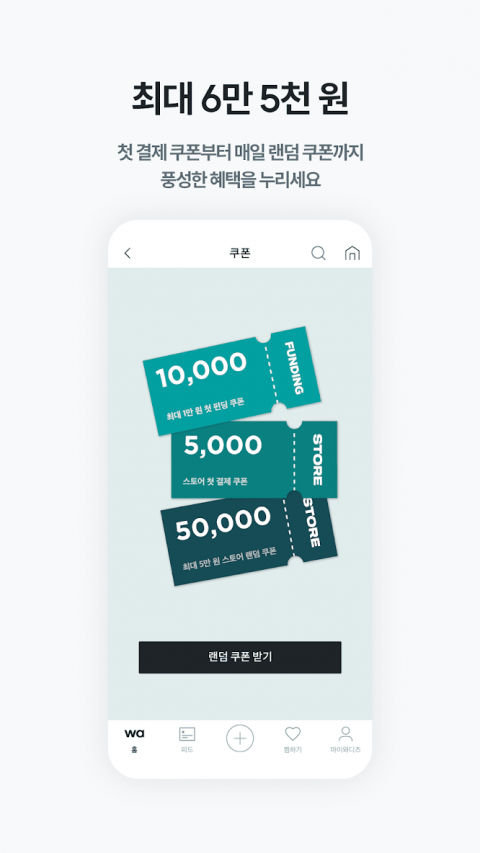
Task: Tap the heart icon in bottom bar
Action: click(x=293, y=734)
